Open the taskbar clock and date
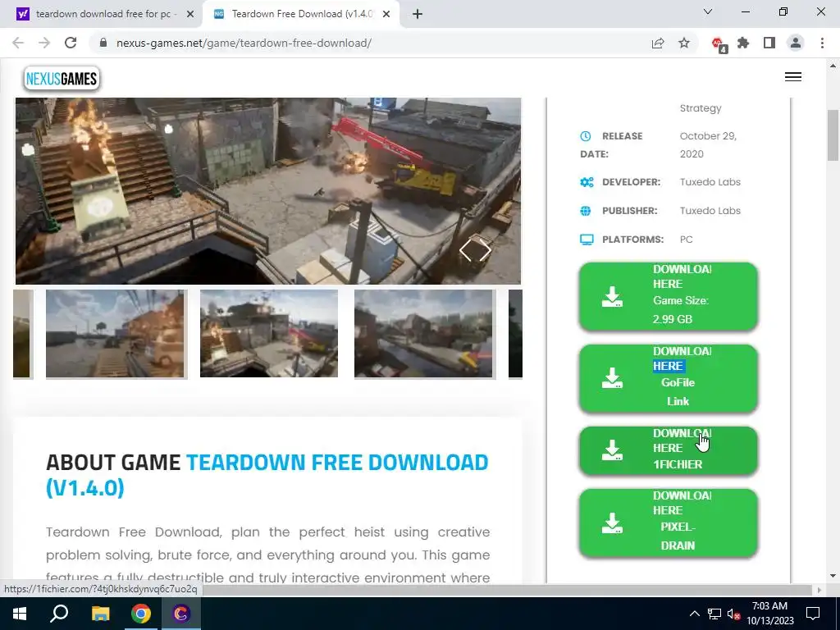Viewport: 840px width, 630px height. pyautogui.click(x=769, y=614)
